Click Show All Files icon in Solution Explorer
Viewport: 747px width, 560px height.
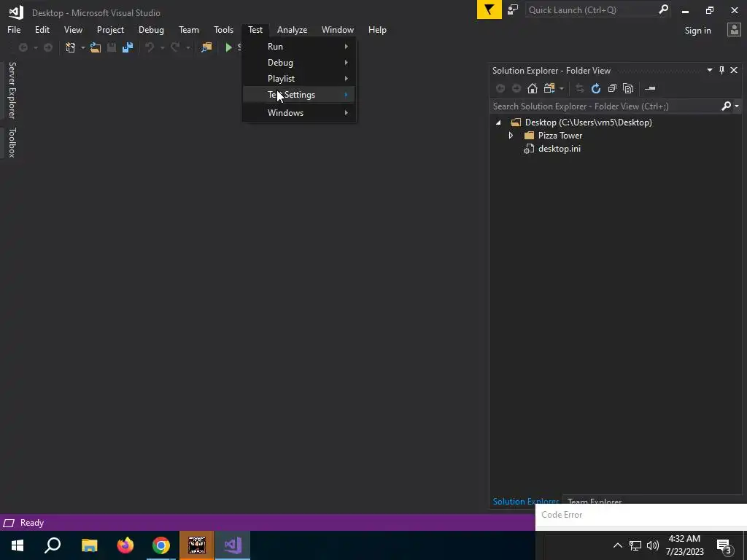[628, 88]
